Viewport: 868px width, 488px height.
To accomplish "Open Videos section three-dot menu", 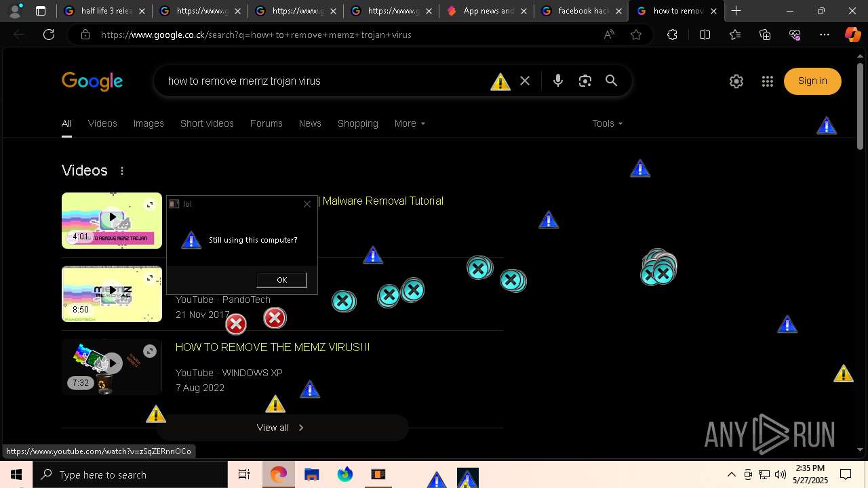I will pos(122,171).
